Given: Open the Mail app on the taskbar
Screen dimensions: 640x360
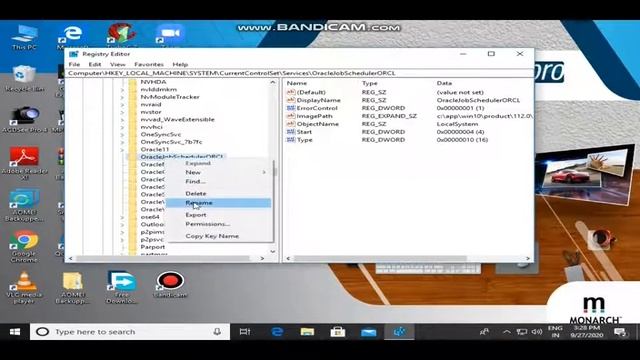Looking at the screenshot, I should pyautogui.click(x=369, y=332).
